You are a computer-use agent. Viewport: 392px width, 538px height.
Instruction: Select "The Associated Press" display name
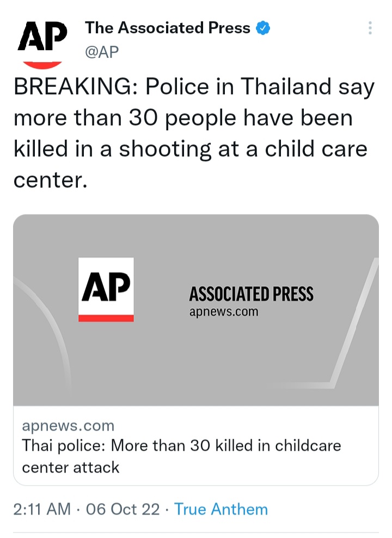168,28
